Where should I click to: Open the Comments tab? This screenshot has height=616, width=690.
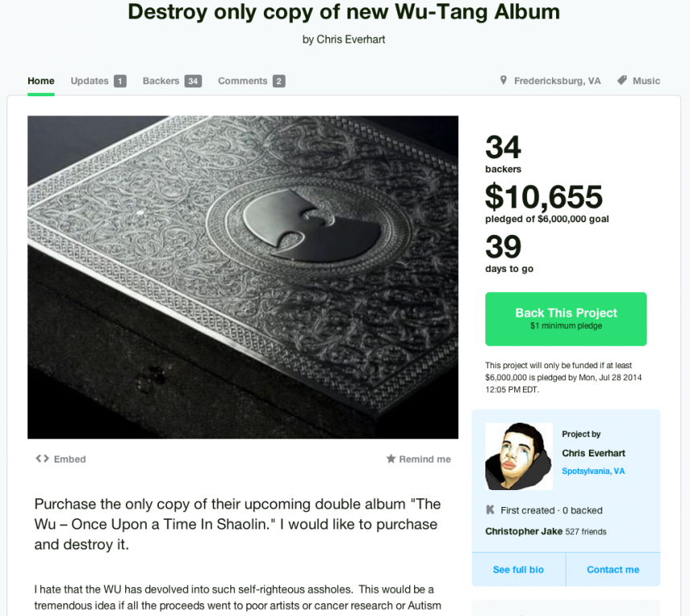tap(242, 81)
